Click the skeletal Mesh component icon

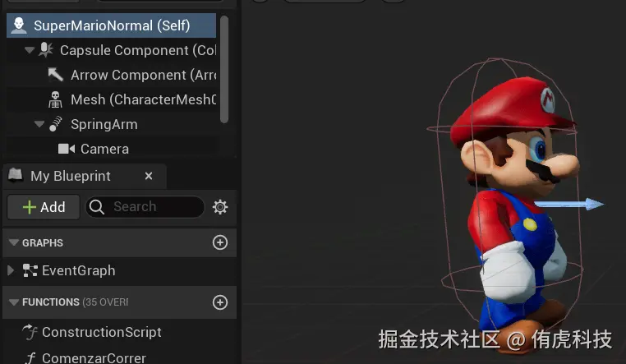[x=55, y=99]
